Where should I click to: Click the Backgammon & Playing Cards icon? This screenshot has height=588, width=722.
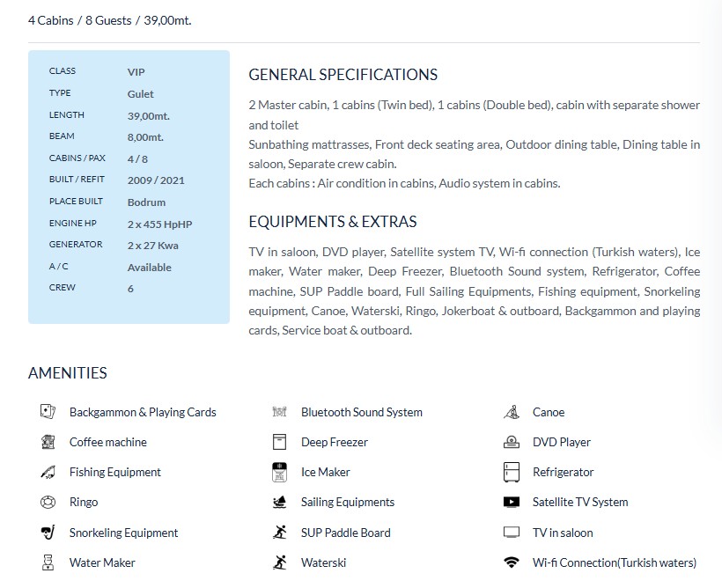pos(48,411)
